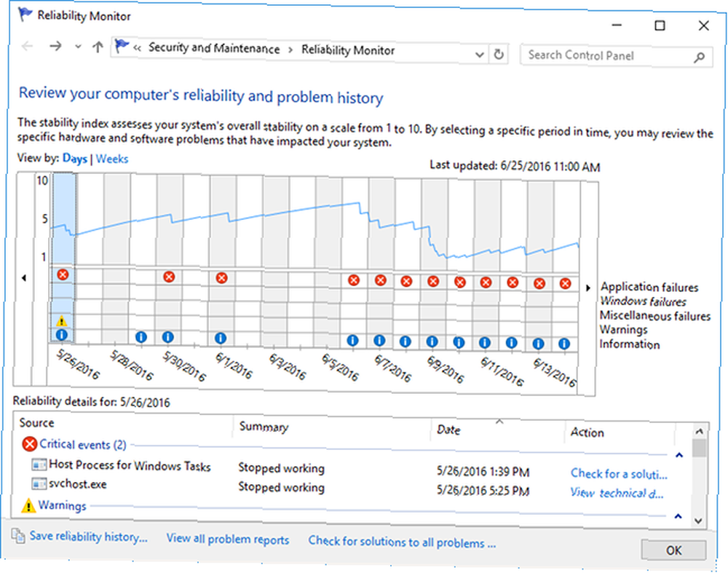Click the 5/28/2016 date label

click(x=131, y=365)
